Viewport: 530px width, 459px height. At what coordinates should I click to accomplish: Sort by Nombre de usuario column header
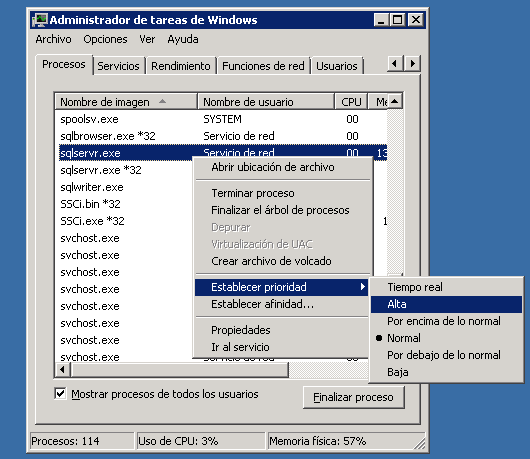(x=266, y=101)
